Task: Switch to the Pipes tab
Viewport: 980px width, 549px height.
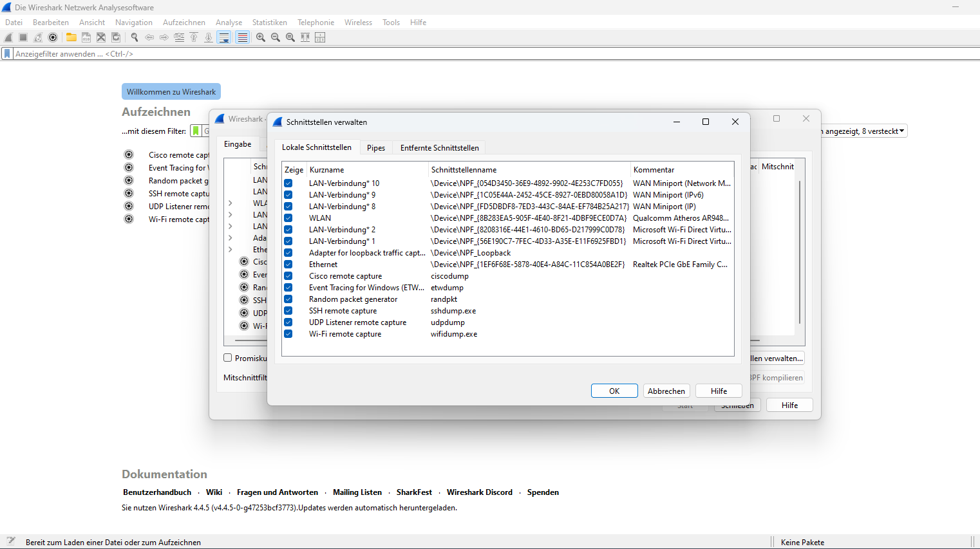Action: (376, 147)
